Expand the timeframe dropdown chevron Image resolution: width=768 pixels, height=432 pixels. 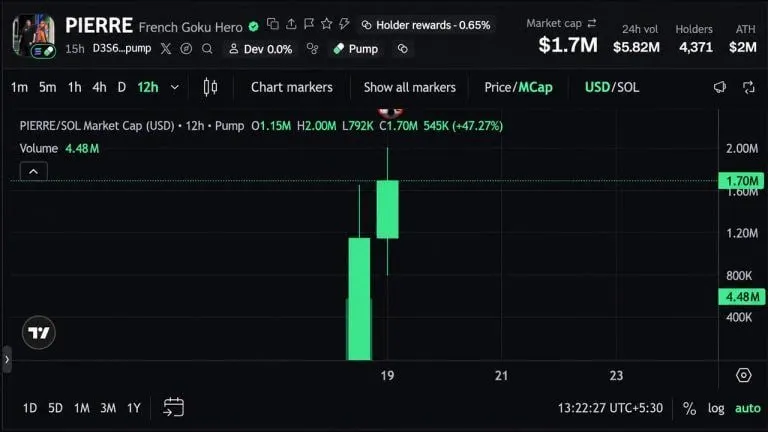pos(174,88)
